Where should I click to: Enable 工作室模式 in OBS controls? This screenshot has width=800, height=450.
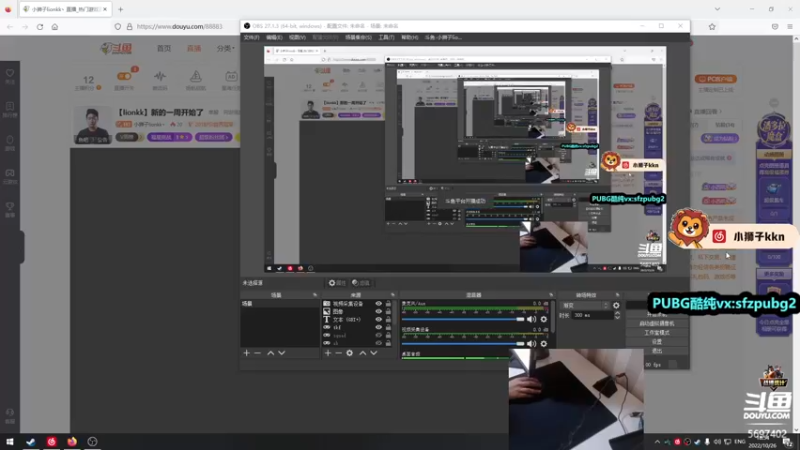[657, 333]
